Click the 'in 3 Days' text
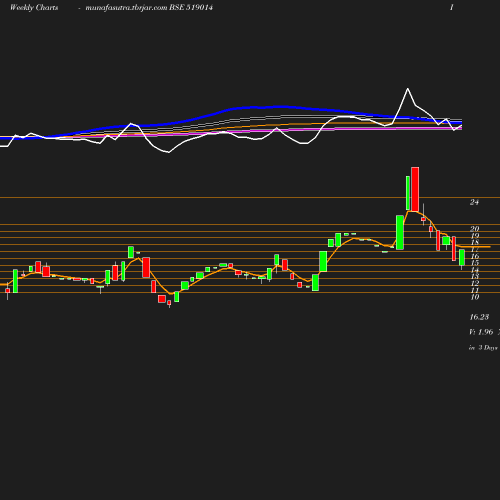This screenshot has width=500, height=500. click(x=483, y=348)
